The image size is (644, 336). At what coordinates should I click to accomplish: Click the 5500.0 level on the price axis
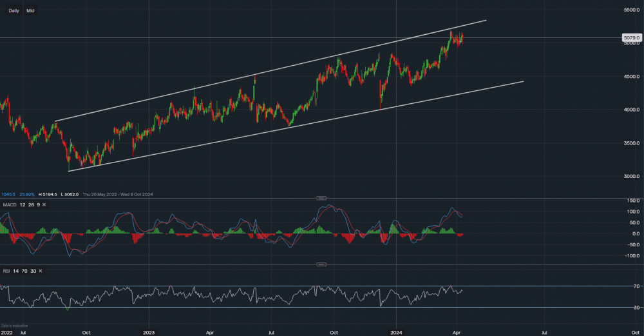[x=631, y=10]
